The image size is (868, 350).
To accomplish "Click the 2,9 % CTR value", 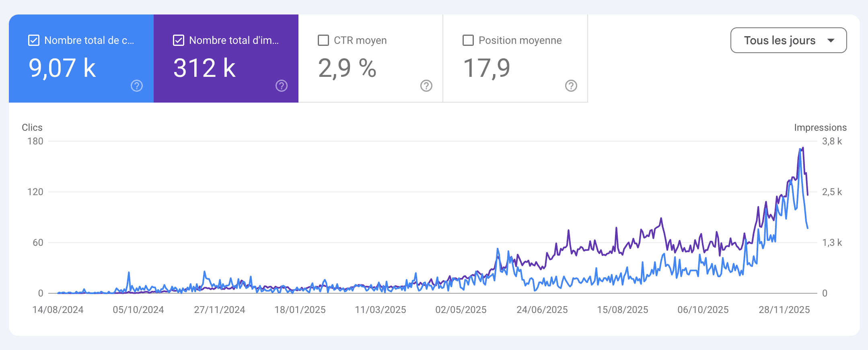I will [347, 68].
